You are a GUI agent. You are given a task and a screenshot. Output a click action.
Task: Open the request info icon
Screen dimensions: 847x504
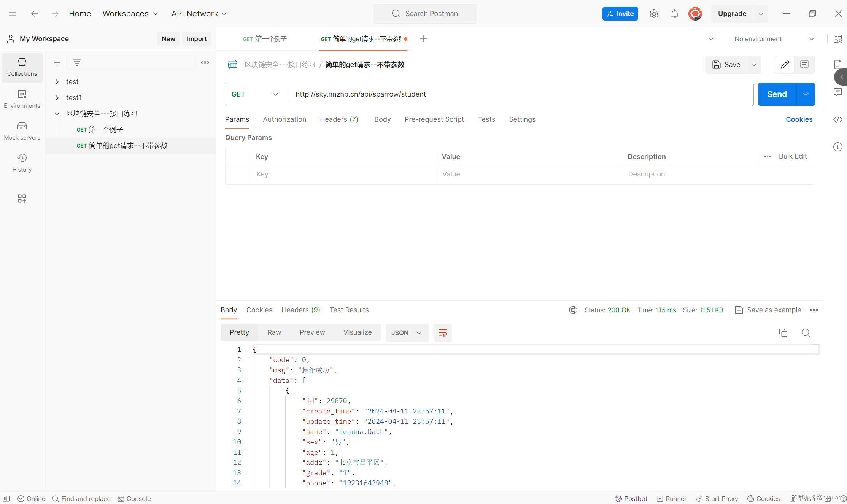[x=838, y=147]
